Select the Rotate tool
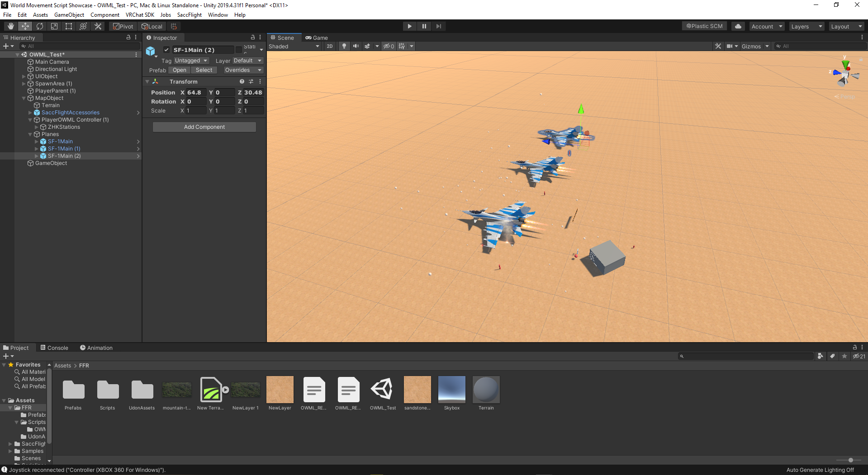The height and width of the screenshot is (475, 868). (x=40, y=26)
